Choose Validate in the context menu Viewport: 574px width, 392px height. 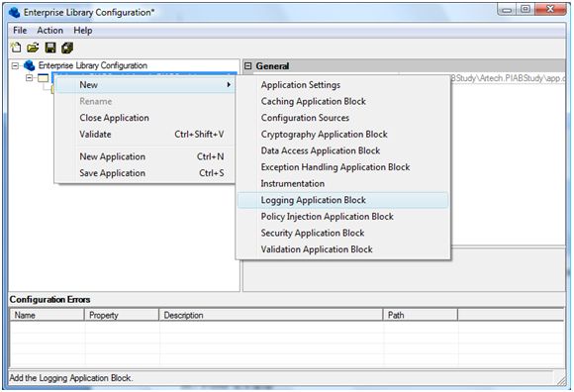(145, 135)
